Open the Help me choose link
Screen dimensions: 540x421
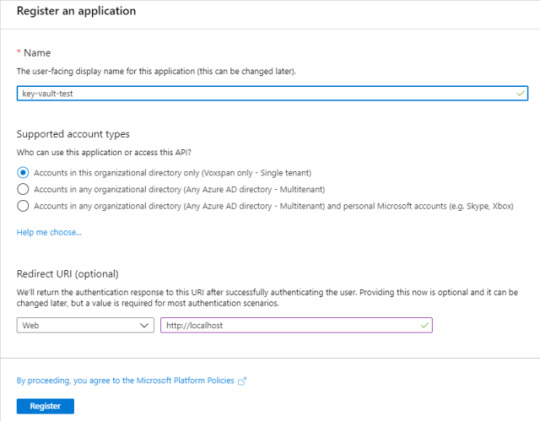pyautogui.click(x=49, y=232)
